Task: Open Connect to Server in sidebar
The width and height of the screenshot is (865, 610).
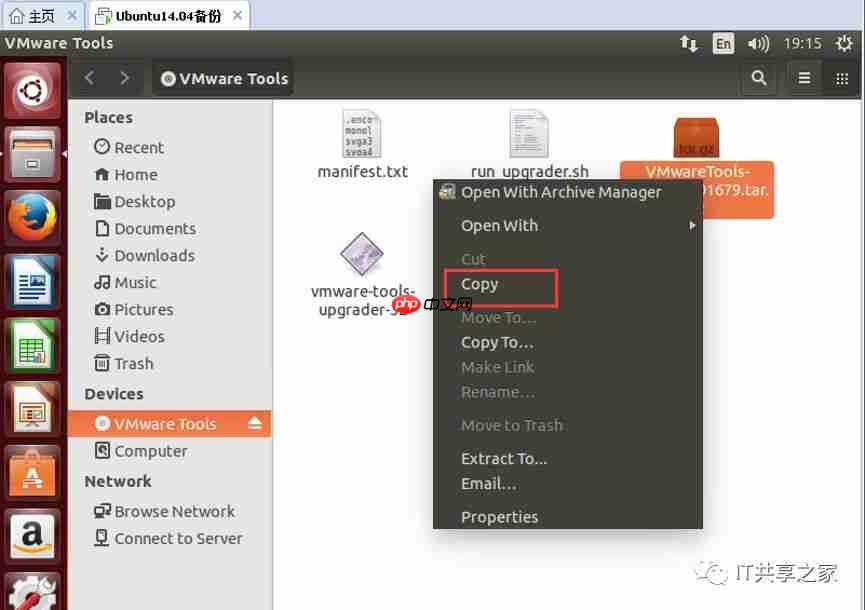Action: (x=170, y=538)
